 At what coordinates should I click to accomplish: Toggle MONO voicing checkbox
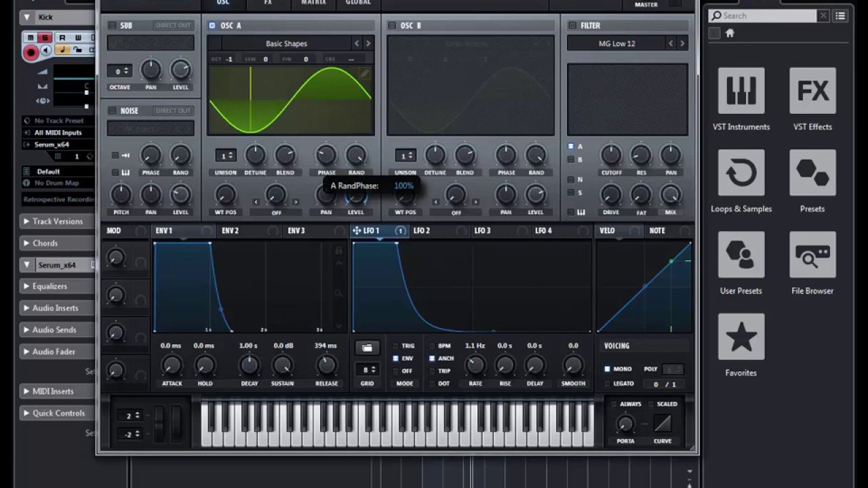click(607, 369)
